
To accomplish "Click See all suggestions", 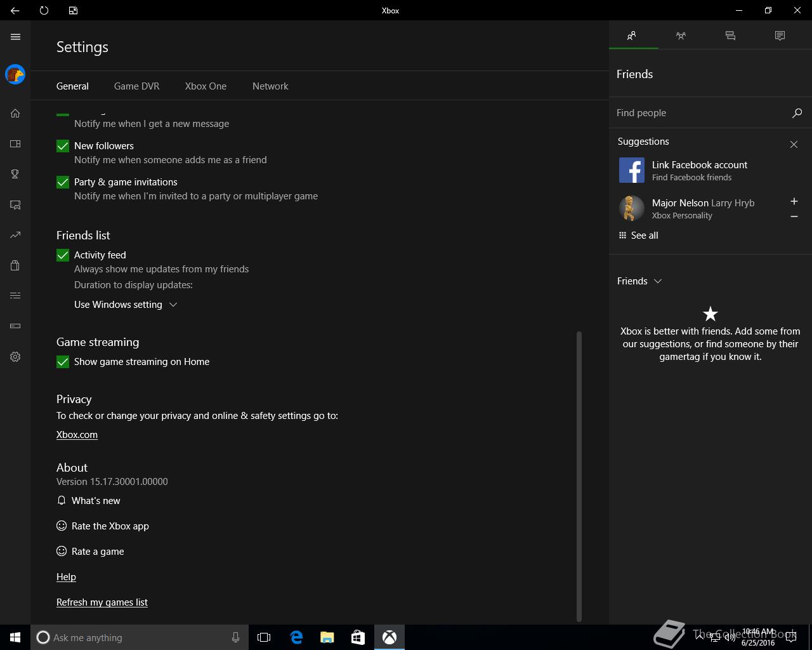I will coord(638,235).
